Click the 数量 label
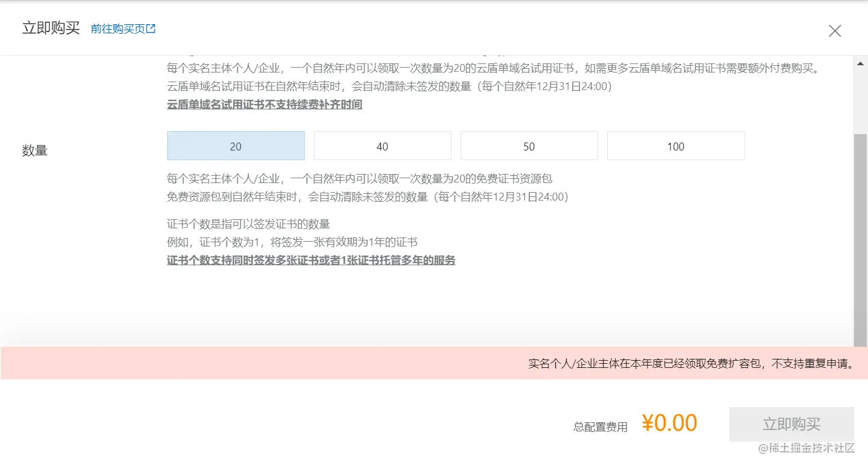Viewport: 868px width, 467px height. [x=35, y=151]
